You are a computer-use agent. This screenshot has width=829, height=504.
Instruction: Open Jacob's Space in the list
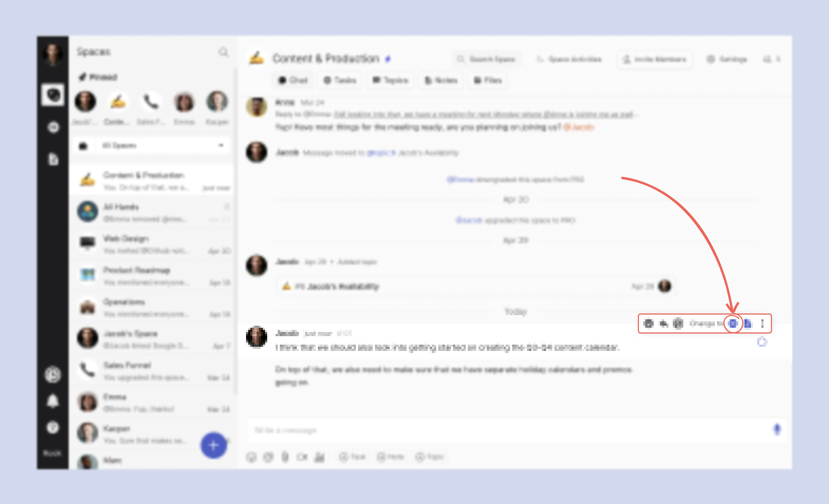(x=152, y=339)
